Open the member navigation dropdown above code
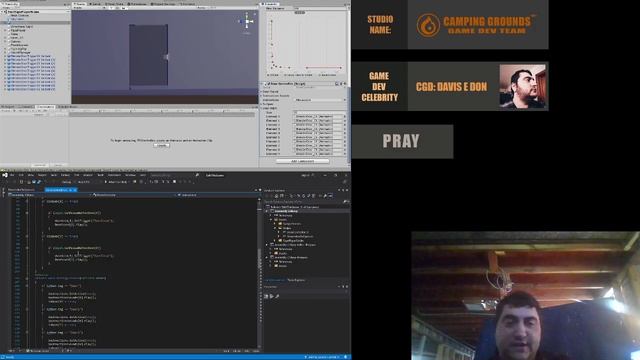The image size is (640, 360). tap(217, 195)
